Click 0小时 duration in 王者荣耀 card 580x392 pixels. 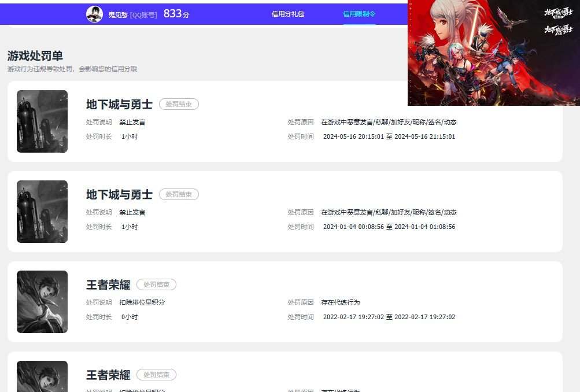(x=130, y=317)
